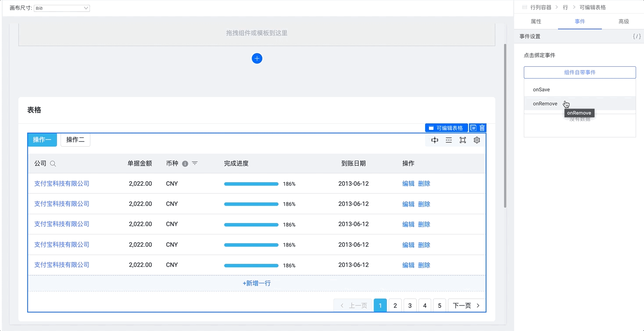This screenshot has height=331, width=644.
Task: Click 编辑 in the first table row
Action: pos(408,183)
